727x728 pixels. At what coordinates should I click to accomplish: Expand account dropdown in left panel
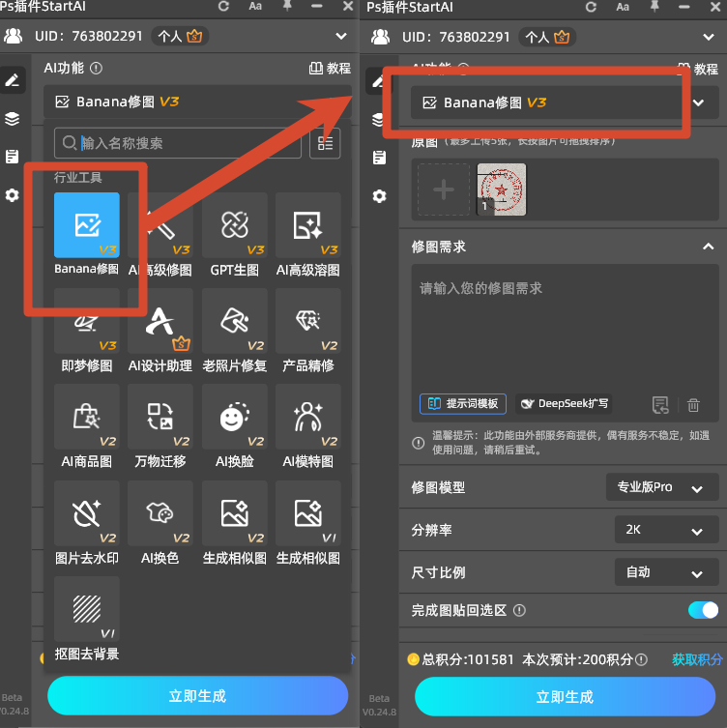341,36
